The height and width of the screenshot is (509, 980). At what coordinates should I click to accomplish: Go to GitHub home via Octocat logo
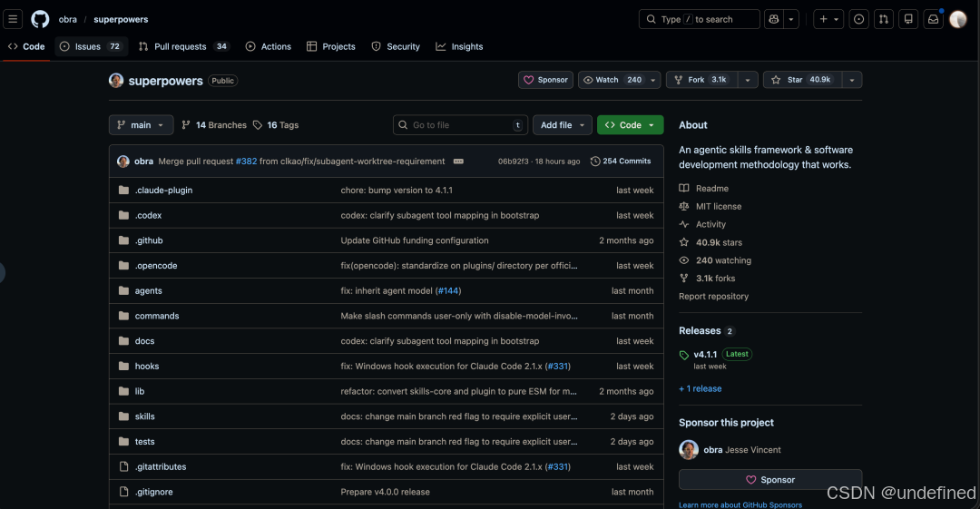tap(40, 19)
